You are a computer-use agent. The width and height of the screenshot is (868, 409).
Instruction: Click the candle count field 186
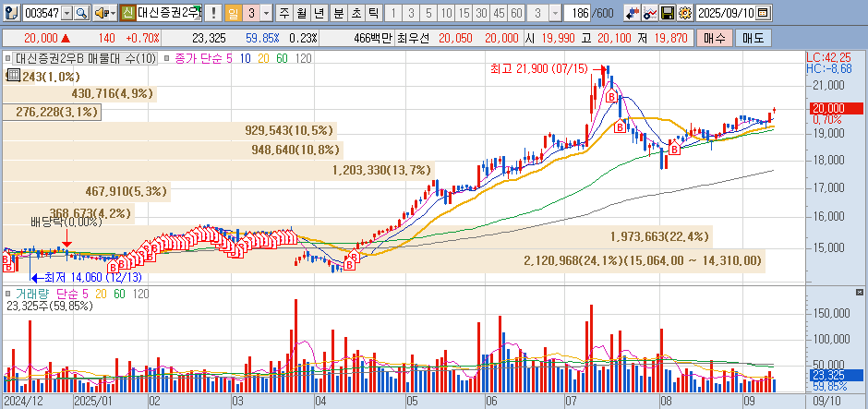pyautogui.click(x=577, y=12)
